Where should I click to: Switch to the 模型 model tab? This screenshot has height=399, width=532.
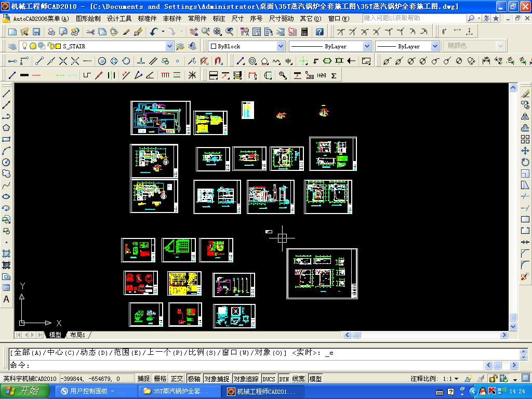(55, 335)
